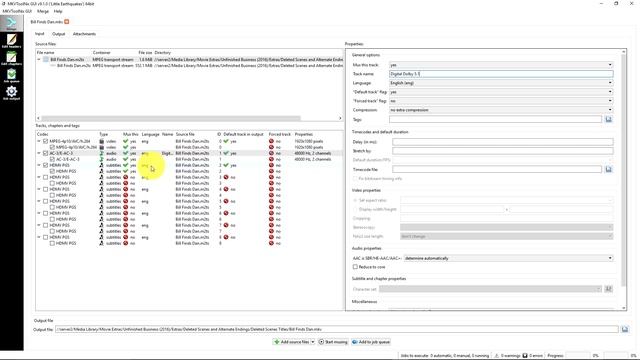The width and height of the screenshot is (640, 360).
Task: Click green Mux this check of AC-3 track
Action: 126,153
